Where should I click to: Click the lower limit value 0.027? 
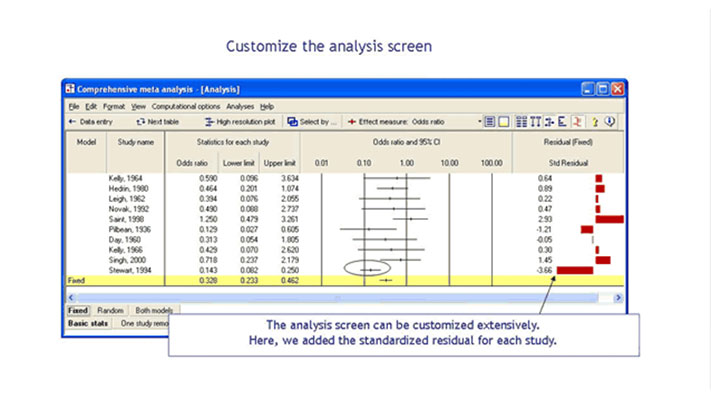248,229
